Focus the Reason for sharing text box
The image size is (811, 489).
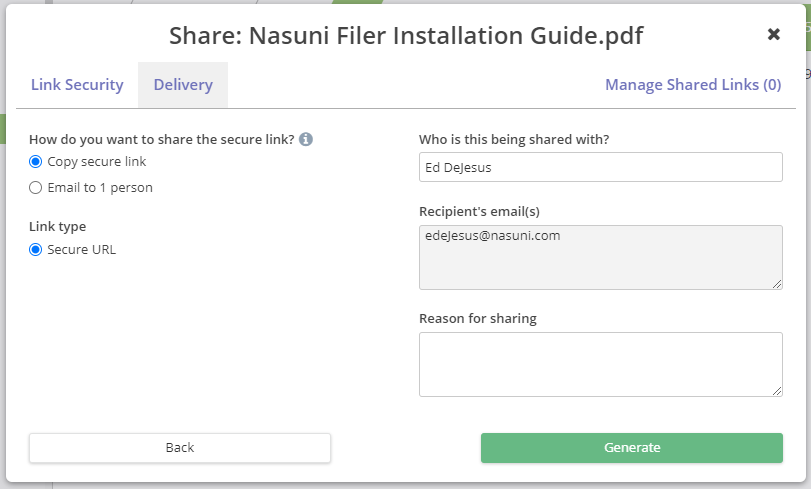(600, 364)
